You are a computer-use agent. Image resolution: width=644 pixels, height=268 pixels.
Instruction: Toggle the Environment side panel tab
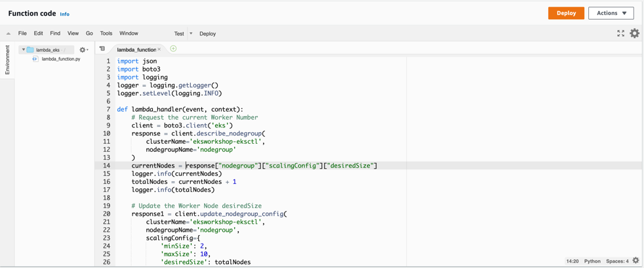click(7, 60)
